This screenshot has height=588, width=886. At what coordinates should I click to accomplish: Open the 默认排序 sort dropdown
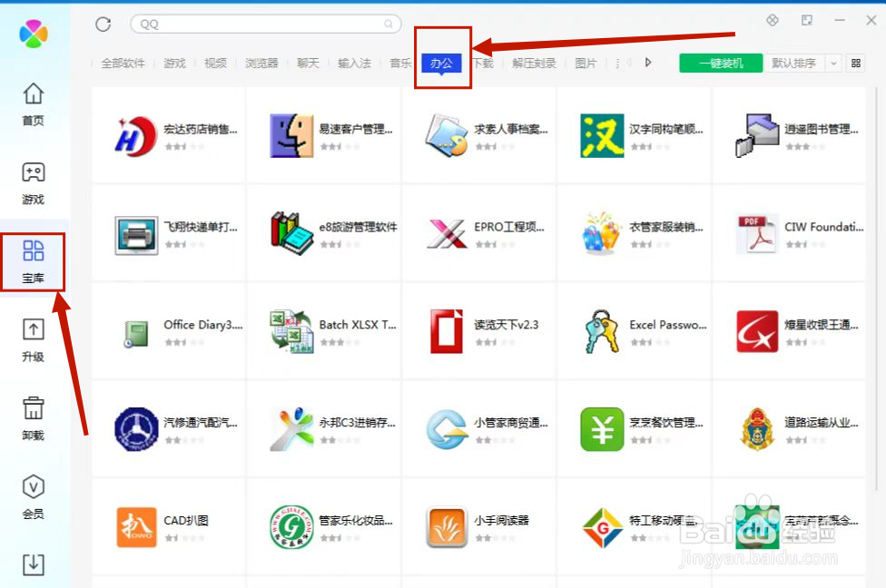(x=794, y=64)
